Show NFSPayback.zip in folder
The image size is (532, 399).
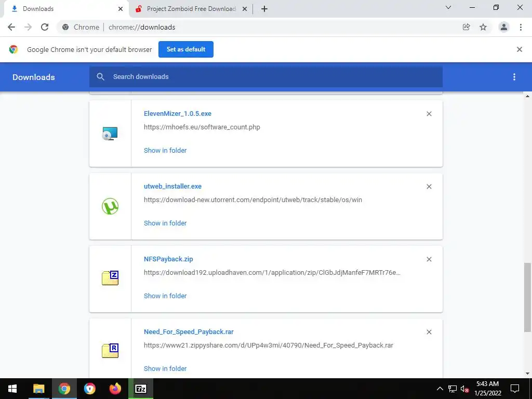tap(165, 296)
